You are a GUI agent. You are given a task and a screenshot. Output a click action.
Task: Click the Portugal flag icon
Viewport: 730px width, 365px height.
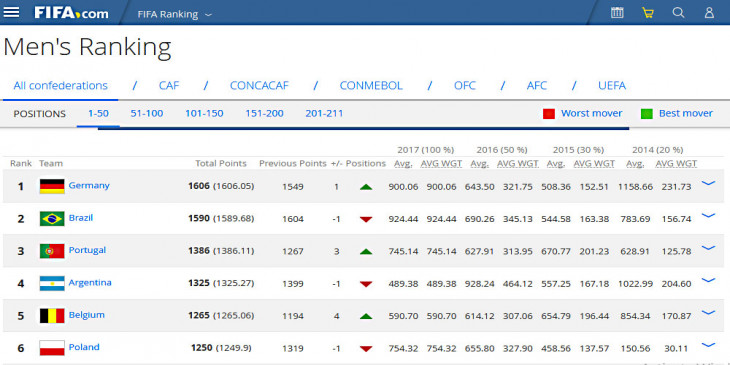52,251
